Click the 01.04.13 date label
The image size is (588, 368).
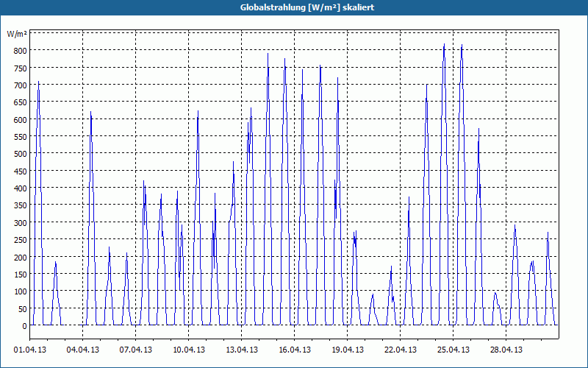click(x=30, y=350)
